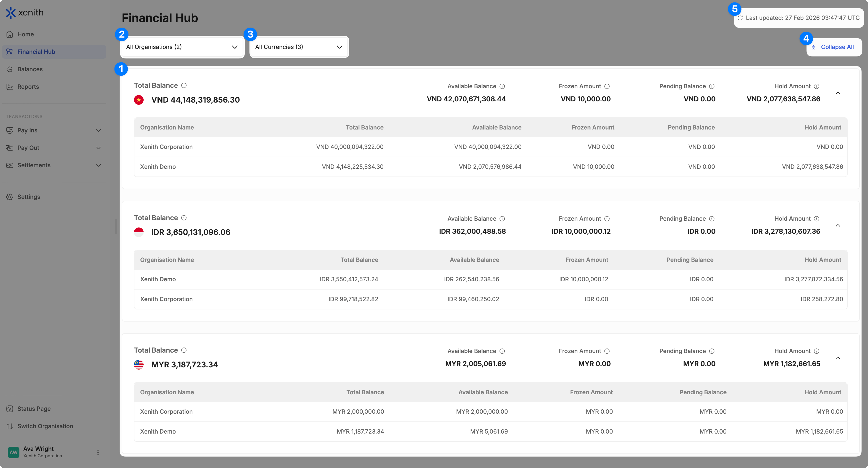The width and height of the screenshot is (868, 468).
Task: Click Switch Organisation link
Action: pos(45,426)
